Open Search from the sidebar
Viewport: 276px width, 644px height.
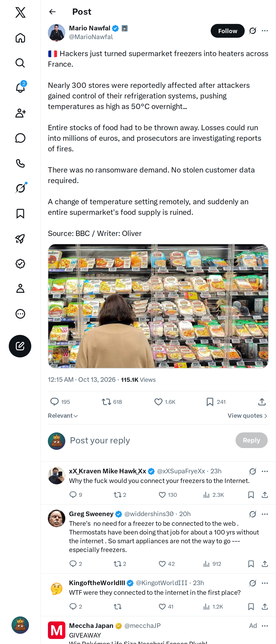20,63
